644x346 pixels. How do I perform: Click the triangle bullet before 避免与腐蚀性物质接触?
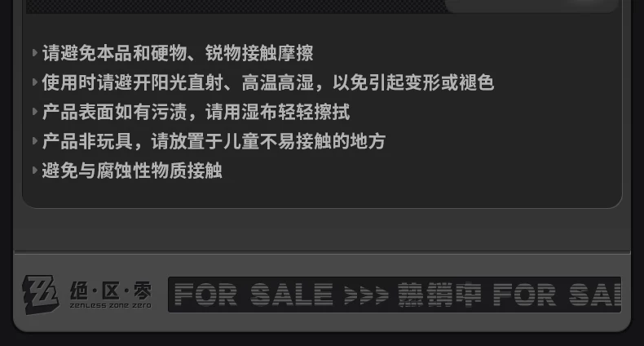35,170
